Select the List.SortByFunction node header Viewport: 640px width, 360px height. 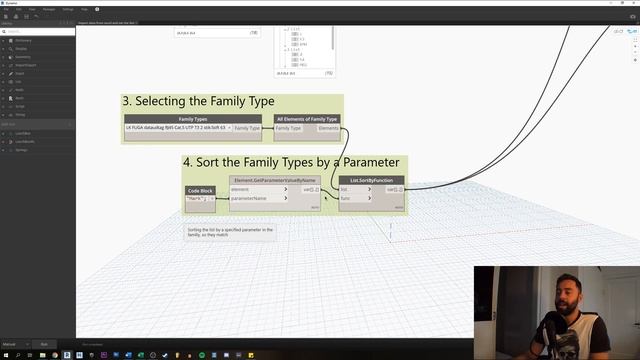pyautogui.click(x=371, y=180)
